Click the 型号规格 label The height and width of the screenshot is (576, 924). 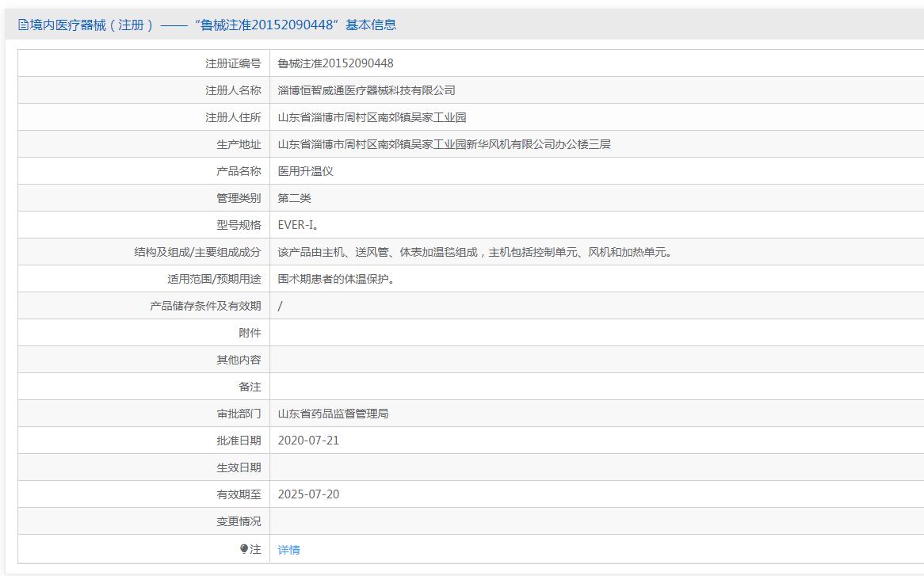click(239, 225)
